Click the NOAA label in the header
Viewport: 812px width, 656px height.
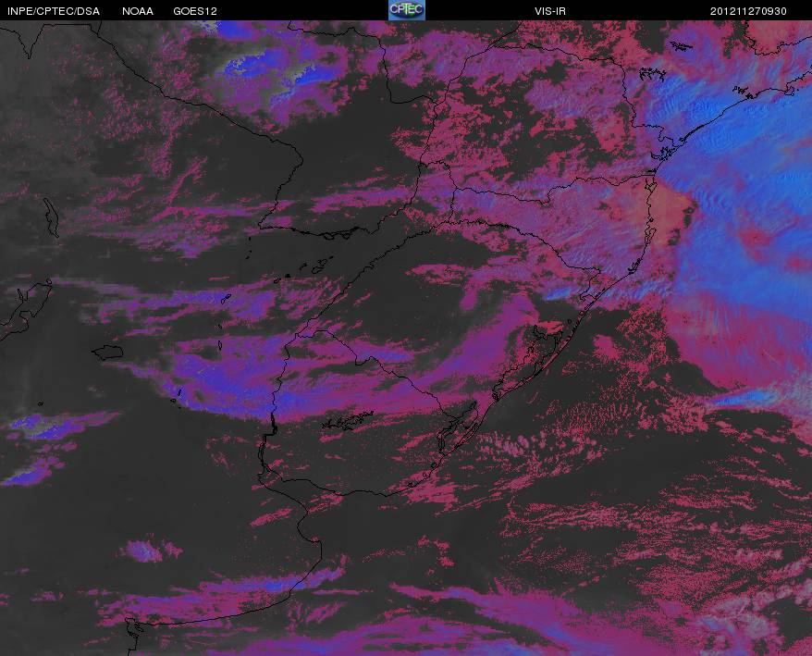click(138, 11)
